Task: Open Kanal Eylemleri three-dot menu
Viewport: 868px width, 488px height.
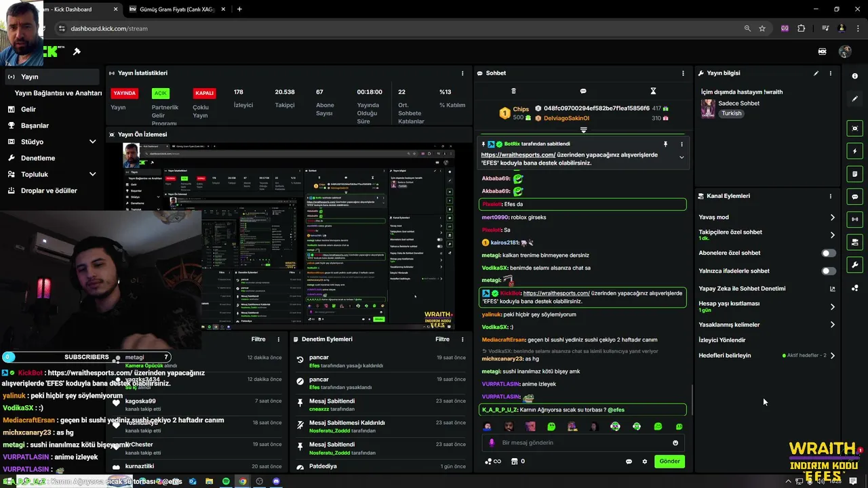Action: [830, 196]
